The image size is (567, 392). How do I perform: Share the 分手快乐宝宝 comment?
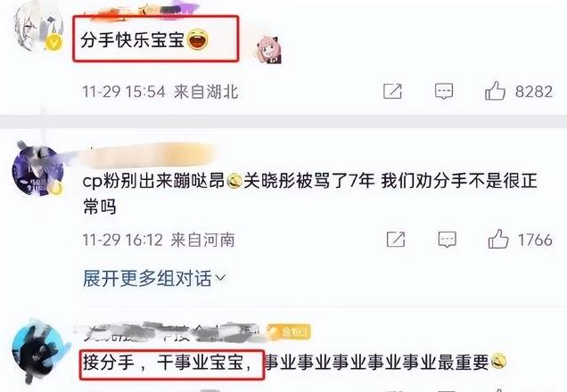(392, 91)
